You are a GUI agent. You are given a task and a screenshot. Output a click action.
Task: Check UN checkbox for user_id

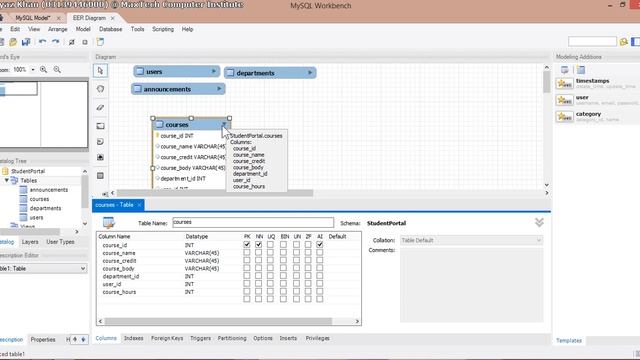(x=296, y=283)
